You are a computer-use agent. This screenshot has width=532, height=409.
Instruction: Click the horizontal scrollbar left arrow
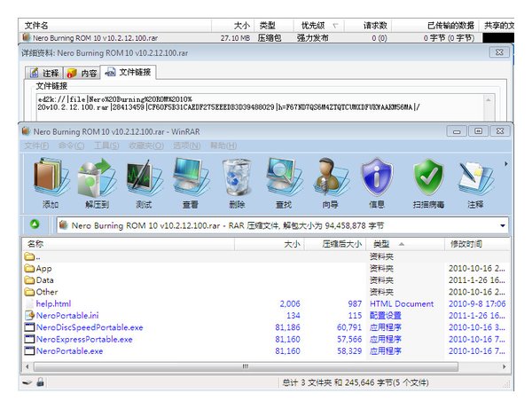[27, 366]
